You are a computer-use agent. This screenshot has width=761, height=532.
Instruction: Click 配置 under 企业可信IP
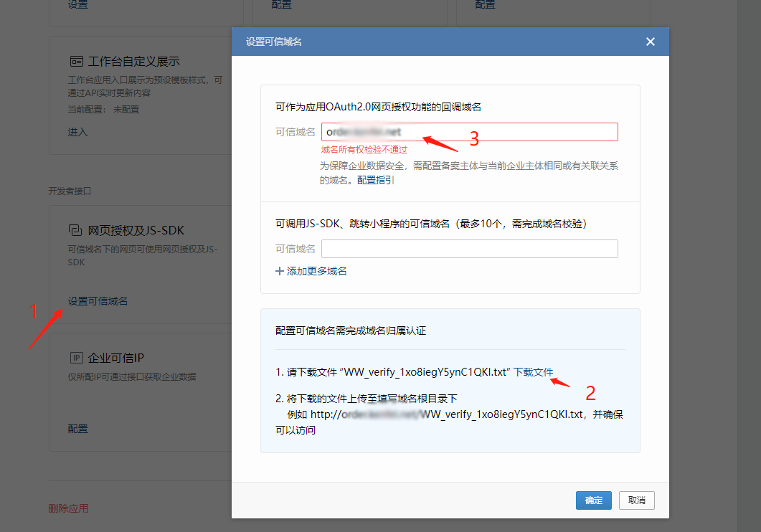click(77, 429)
